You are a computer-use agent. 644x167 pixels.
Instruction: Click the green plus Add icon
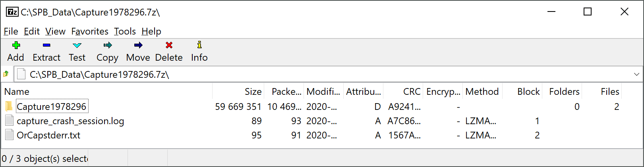click(16, 45)
